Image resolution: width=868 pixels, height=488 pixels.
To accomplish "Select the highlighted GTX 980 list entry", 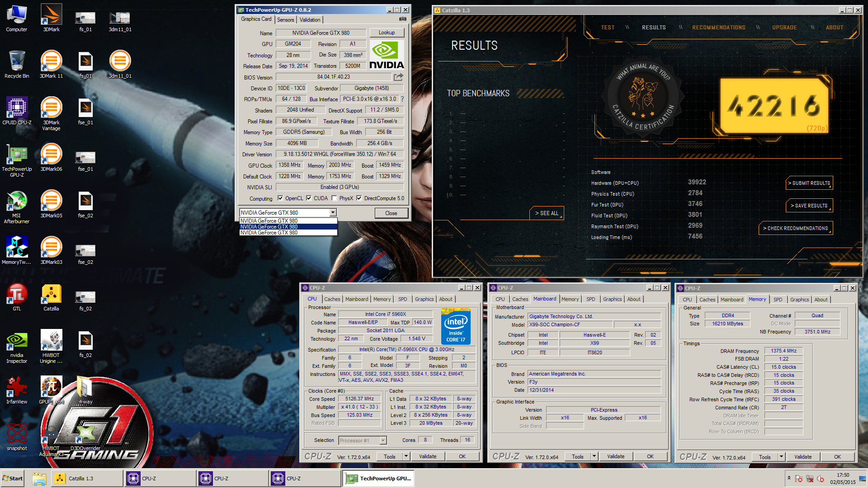I will click(x=288, y=227).
